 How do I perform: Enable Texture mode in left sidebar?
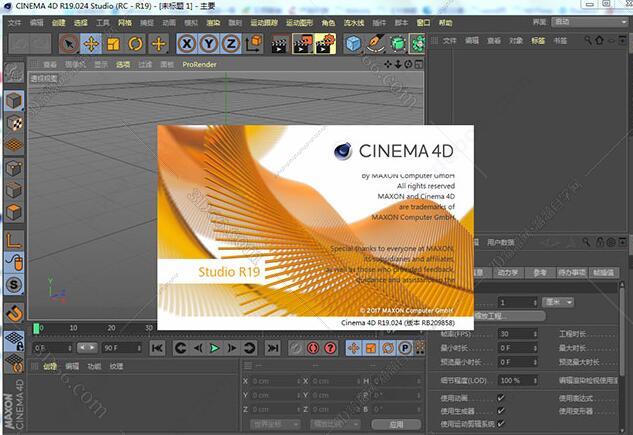click(x=14, y=123)
